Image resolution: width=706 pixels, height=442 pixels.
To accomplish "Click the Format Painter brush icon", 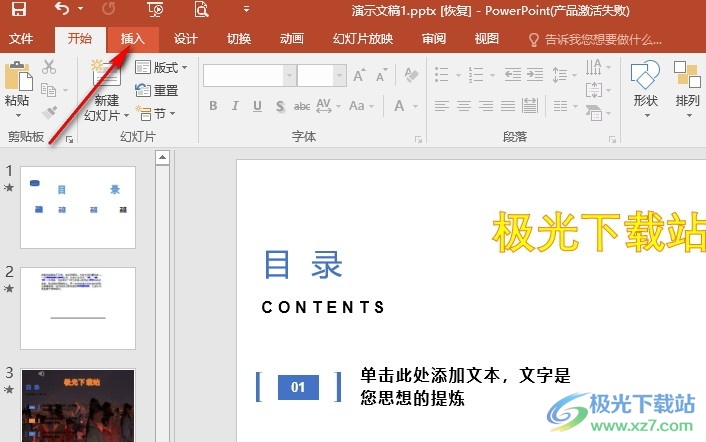I will (x=50, y=112).
